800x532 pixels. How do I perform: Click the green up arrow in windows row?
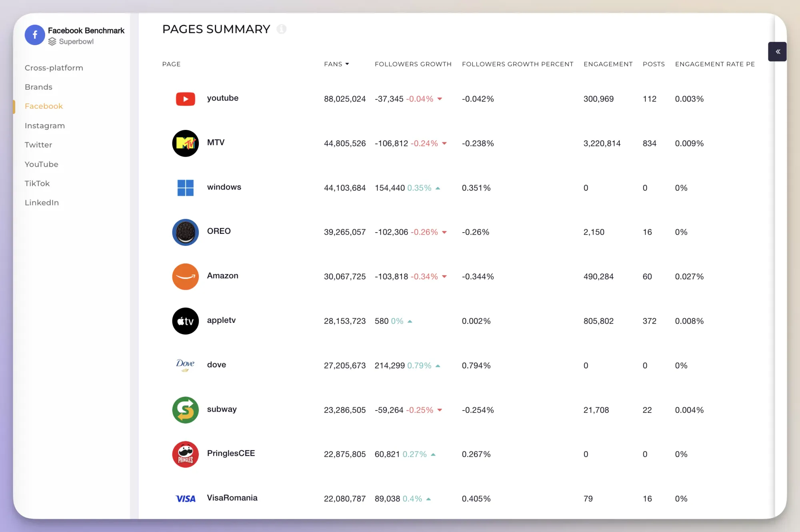coord(438,188)
